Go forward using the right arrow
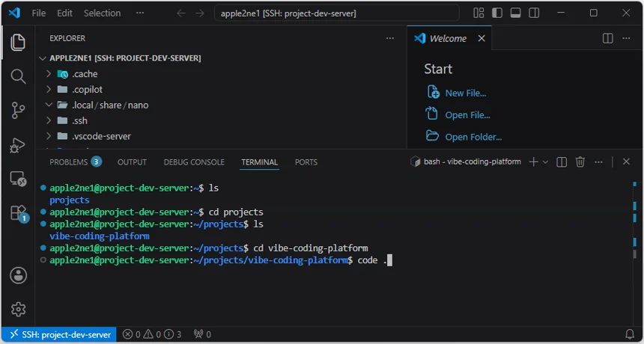The image size is (644, 344). coord(200,13)
